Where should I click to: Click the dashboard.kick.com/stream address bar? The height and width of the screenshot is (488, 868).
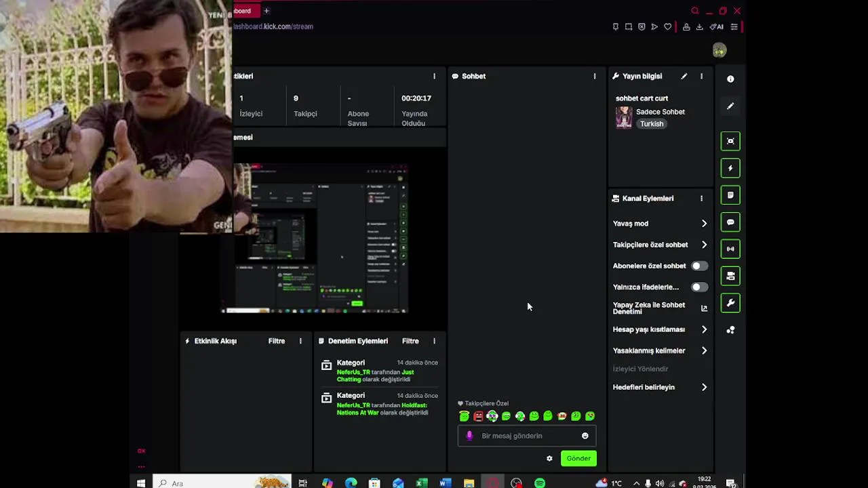click(273, 26)
